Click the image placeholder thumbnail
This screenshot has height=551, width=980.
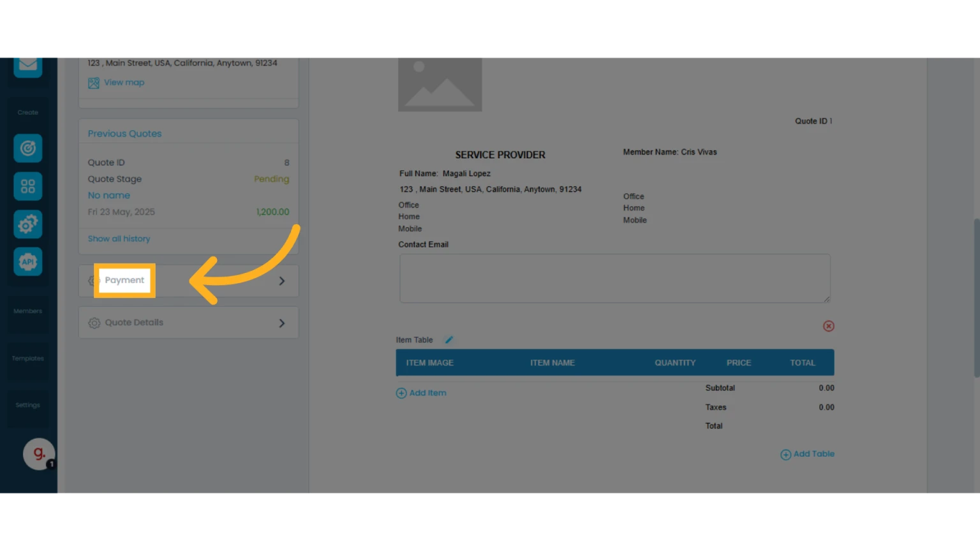tap(440, 85)
